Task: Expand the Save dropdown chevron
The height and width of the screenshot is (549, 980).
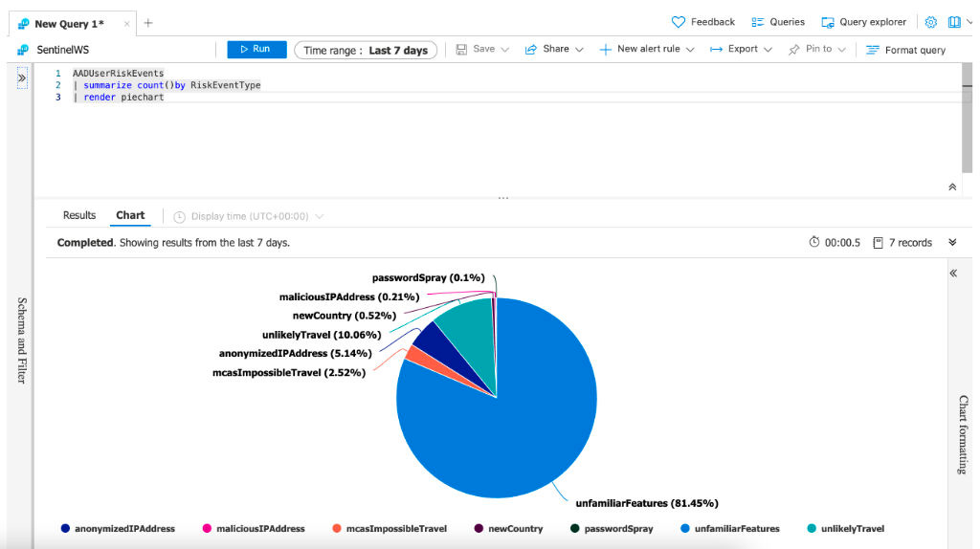Action: pos(505,50)
